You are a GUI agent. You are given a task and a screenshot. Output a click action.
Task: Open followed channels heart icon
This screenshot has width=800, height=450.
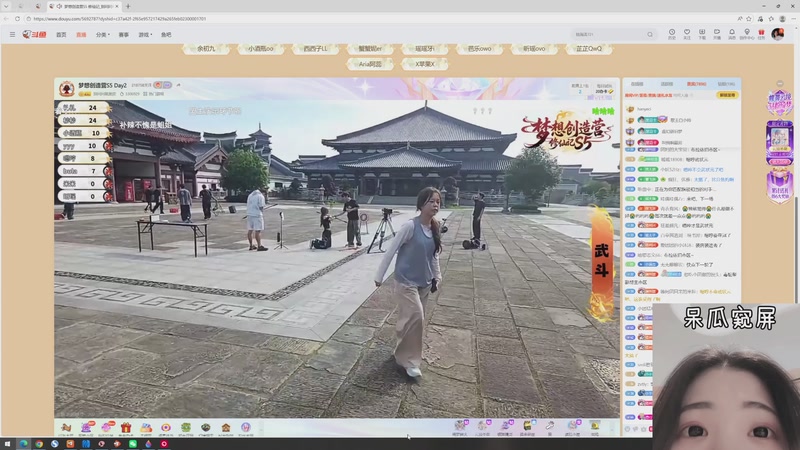pos(687,34)
